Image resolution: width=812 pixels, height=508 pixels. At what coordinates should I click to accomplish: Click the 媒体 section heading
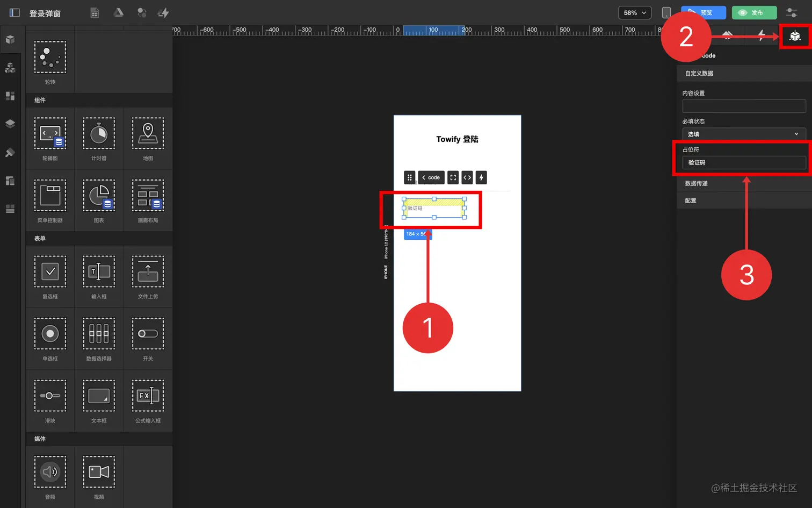pyautogui.click(x=40, y=439)
